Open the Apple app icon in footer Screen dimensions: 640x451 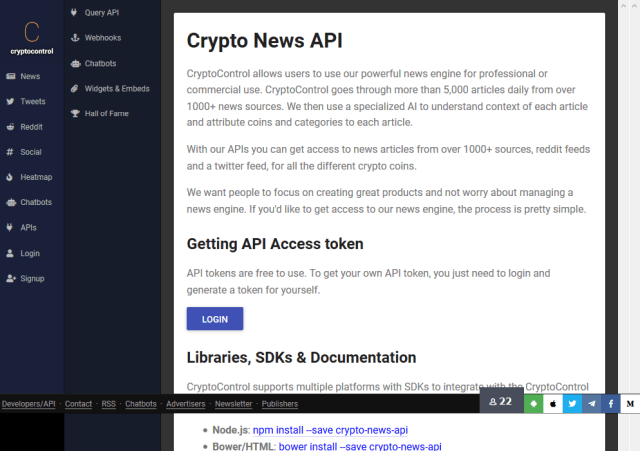click(x=553, y=404)
